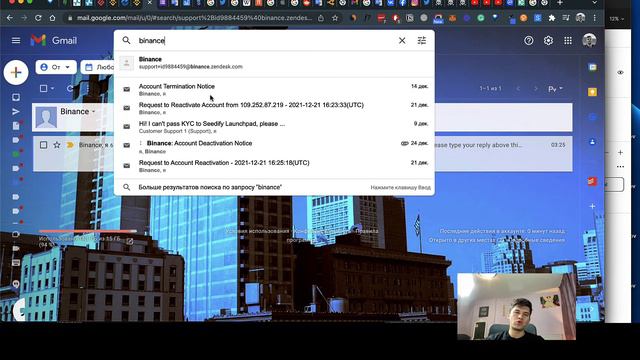The height and width of the screenshot is (360, 640).
Task: Open the Inbox icon in sidebar
Action: point(16,97)
